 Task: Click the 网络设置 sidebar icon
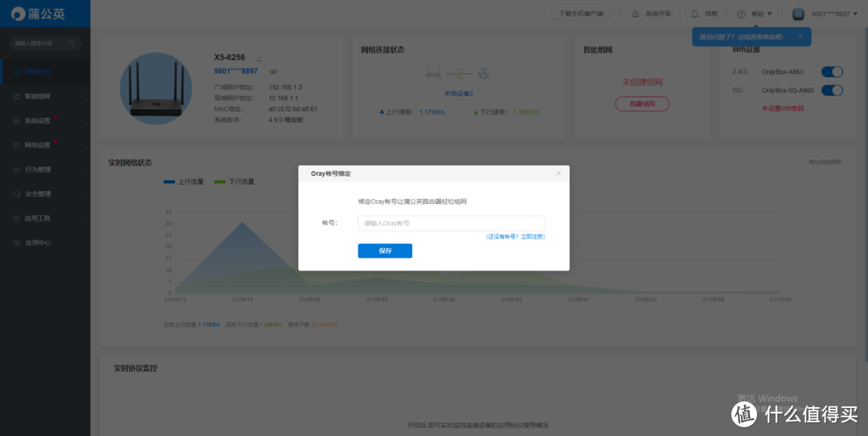coord(17,145)
